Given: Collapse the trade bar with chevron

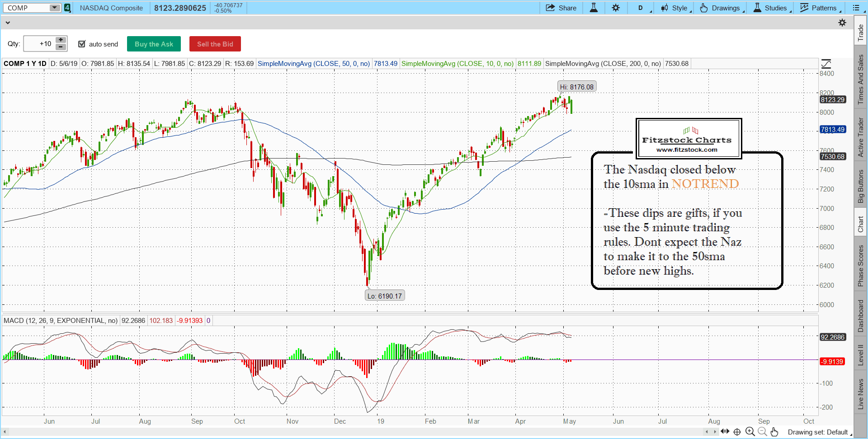Looking at the screenshot, I should (7, 23).
